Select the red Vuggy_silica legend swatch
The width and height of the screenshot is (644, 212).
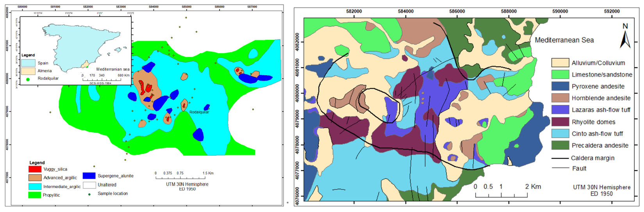pos(35,169)
